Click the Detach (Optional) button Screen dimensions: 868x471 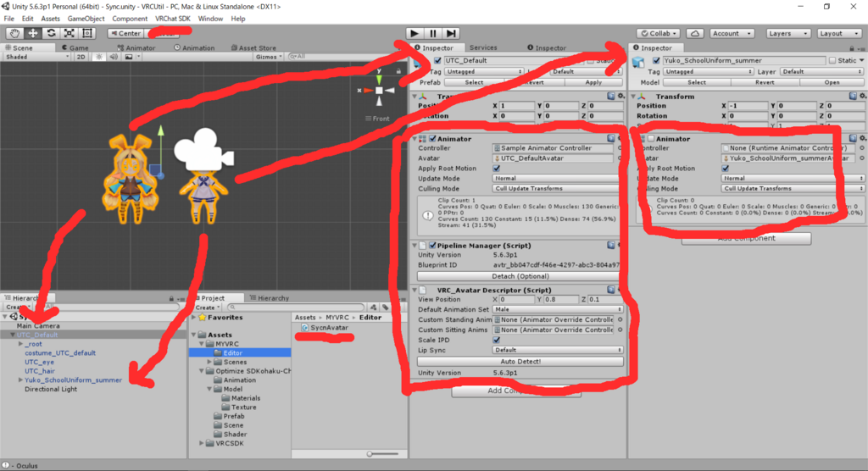point(520,276)
